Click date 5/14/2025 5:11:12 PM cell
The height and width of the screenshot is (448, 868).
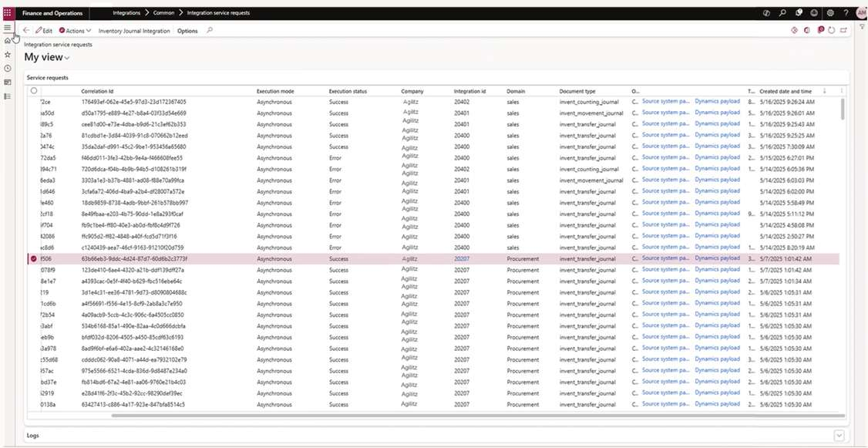point(786,214)
